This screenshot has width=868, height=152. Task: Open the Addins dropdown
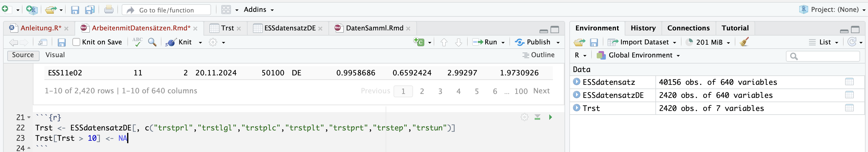coord(259,10)
